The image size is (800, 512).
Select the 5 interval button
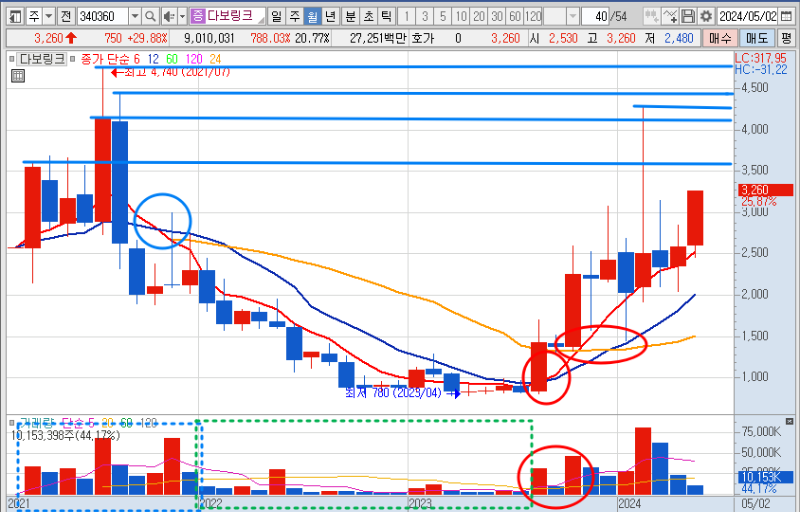[x=443, y=17]
